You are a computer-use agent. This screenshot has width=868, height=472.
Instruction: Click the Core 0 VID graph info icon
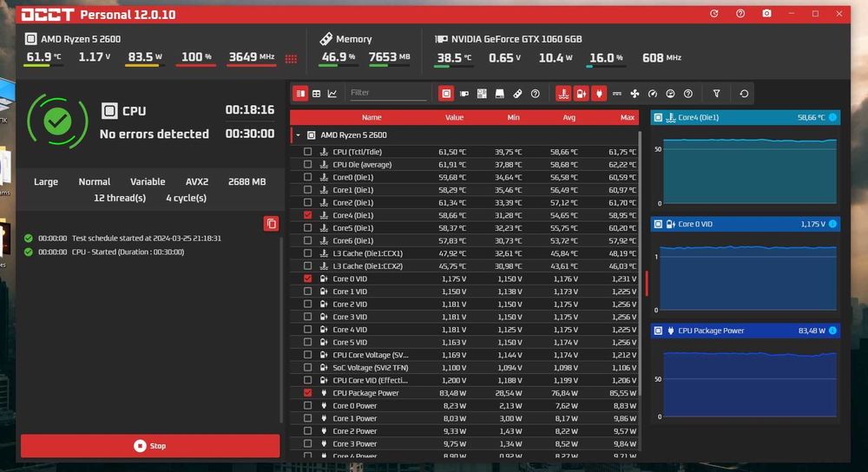coord(832,224)
